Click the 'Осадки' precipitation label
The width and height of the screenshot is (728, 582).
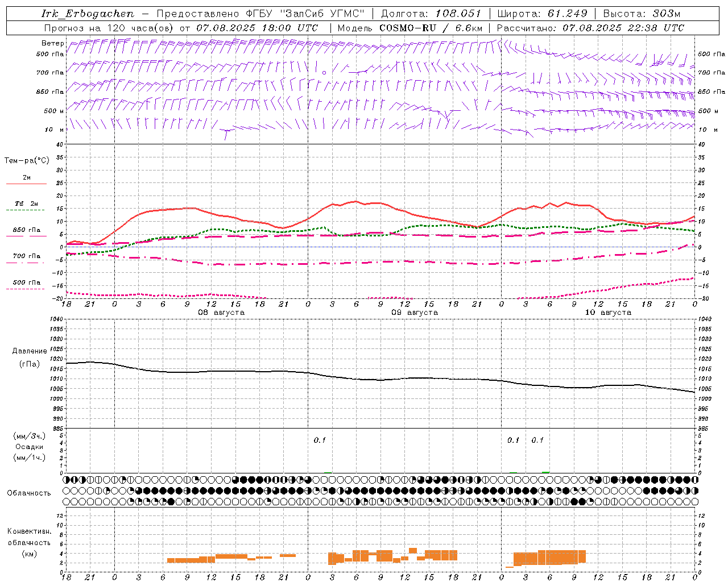pos(30,447)
